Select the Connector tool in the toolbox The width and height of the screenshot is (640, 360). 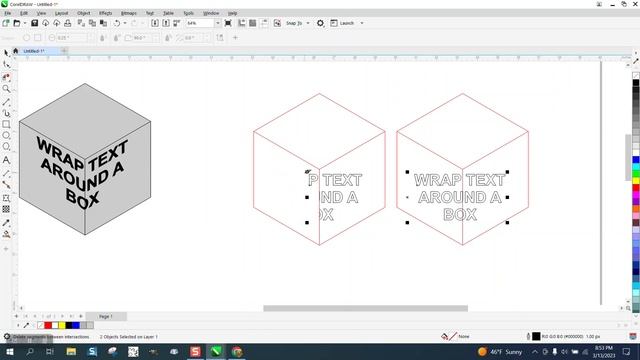pos(6,185)
